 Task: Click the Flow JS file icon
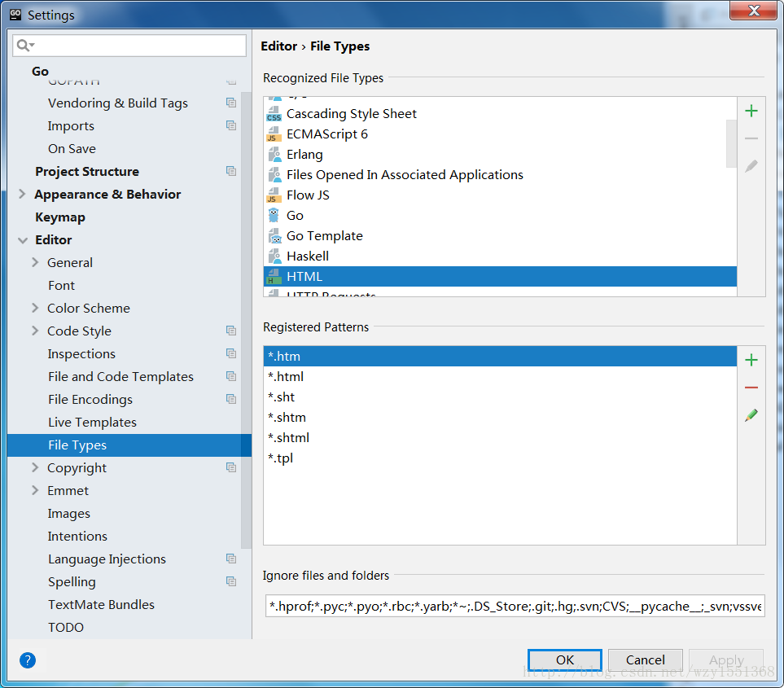pos(274,195)
